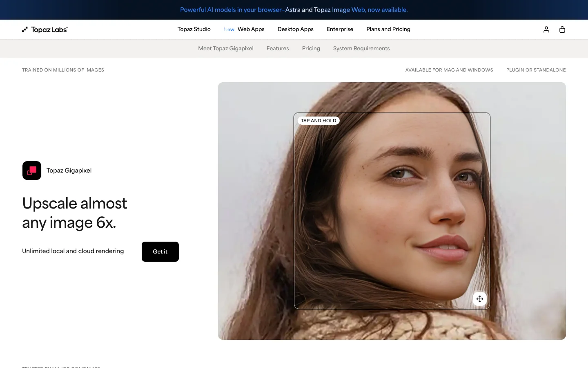Click 'PLUGIN OR STANDALONE' text

536,70
